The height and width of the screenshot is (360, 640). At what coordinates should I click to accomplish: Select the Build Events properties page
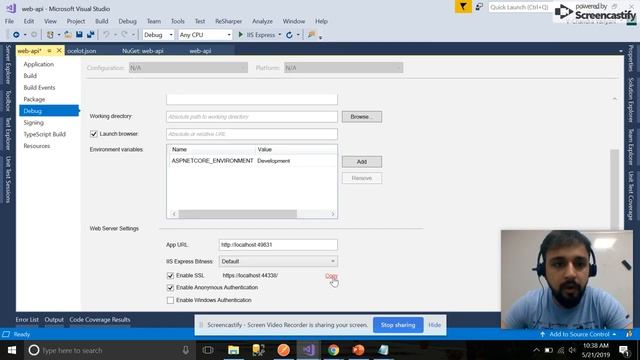39,87
